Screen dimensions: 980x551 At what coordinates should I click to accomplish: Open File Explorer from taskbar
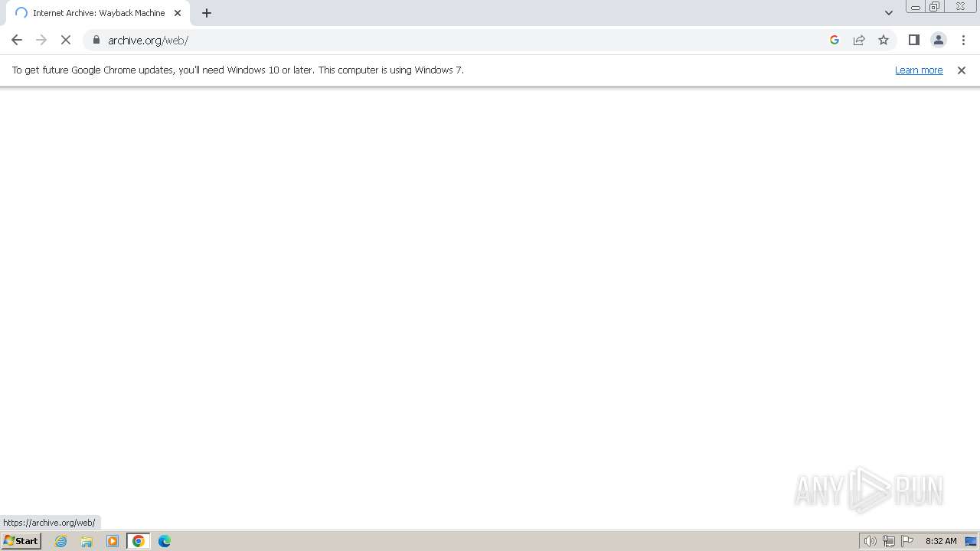pos(87,541)
